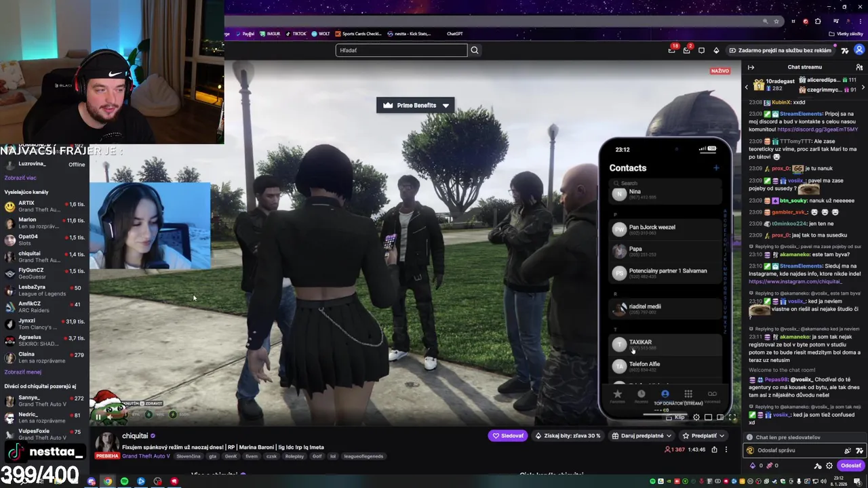Open the TIKTOK bookmark
868x488 pixels.
pyautogui.click(x=296, y=34)
